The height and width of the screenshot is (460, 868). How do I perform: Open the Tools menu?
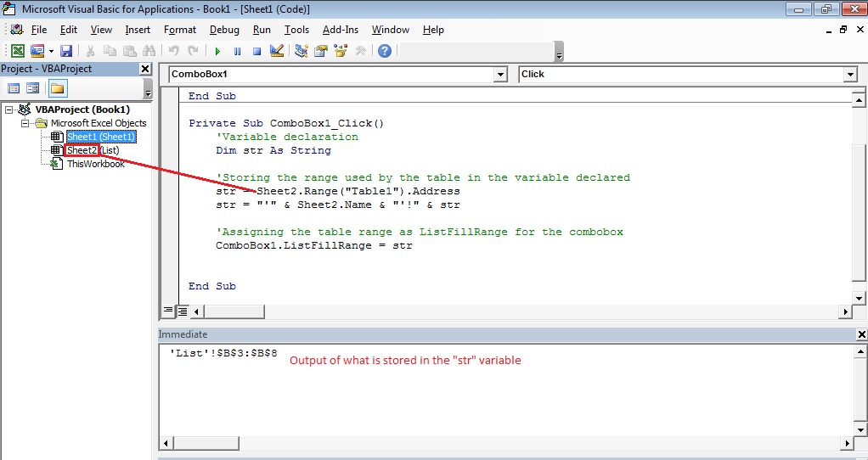pyautogui.click(x=296, y=30)
